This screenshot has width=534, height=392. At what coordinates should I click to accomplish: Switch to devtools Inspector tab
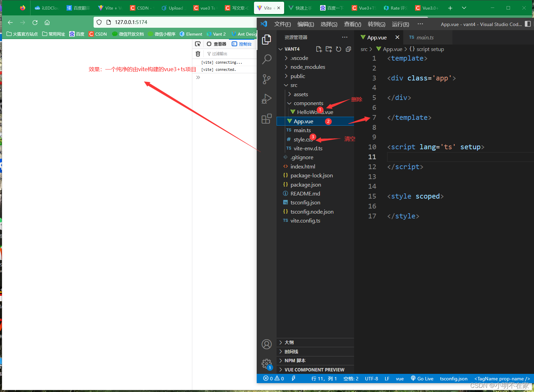tap(217, 44)
